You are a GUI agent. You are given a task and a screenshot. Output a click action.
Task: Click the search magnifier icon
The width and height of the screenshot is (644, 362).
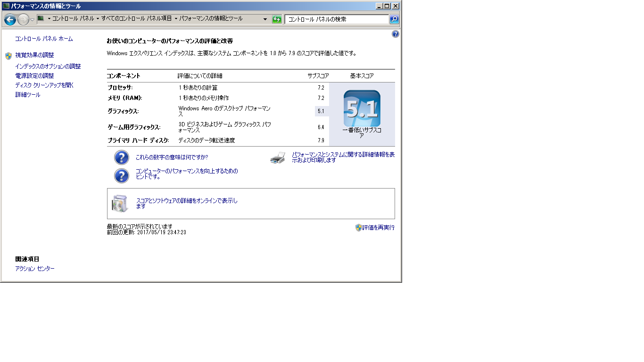tap(394, 19)
